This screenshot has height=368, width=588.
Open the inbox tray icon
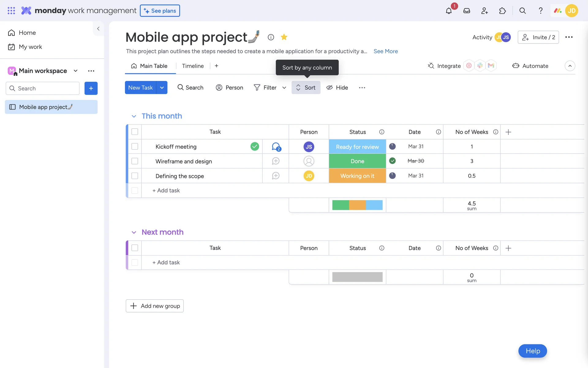coord(466,11)
